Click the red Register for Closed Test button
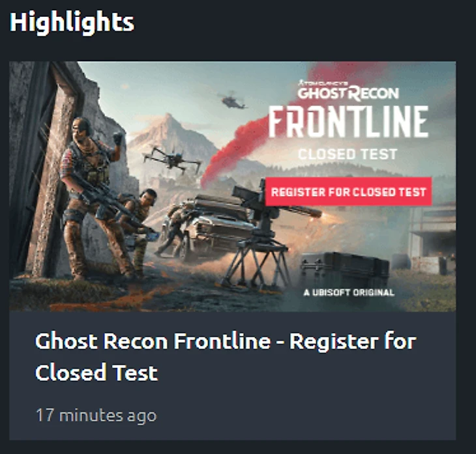 pyautogui.click(x=348, y=192)
